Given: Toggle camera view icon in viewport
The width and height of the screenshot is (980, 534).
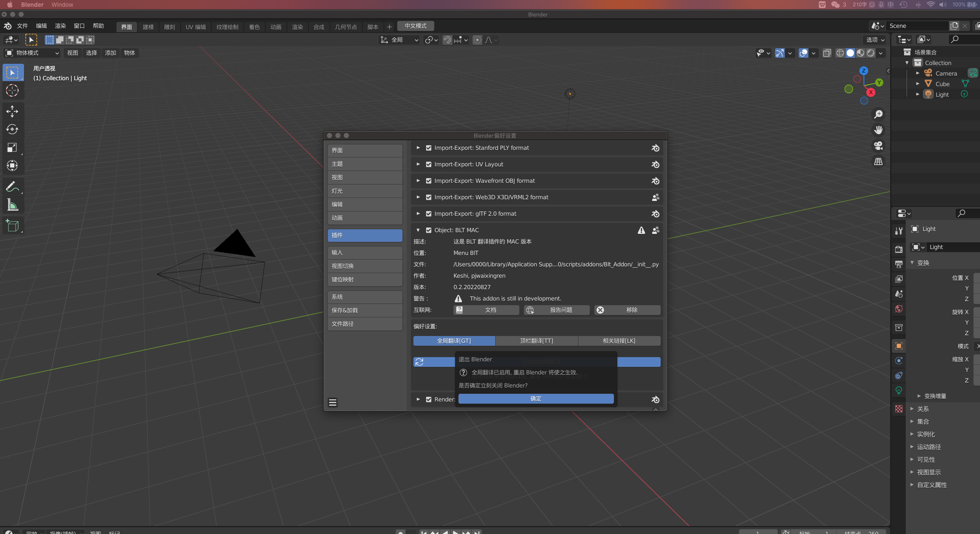Looking at the screenshot, I should 878,146.
